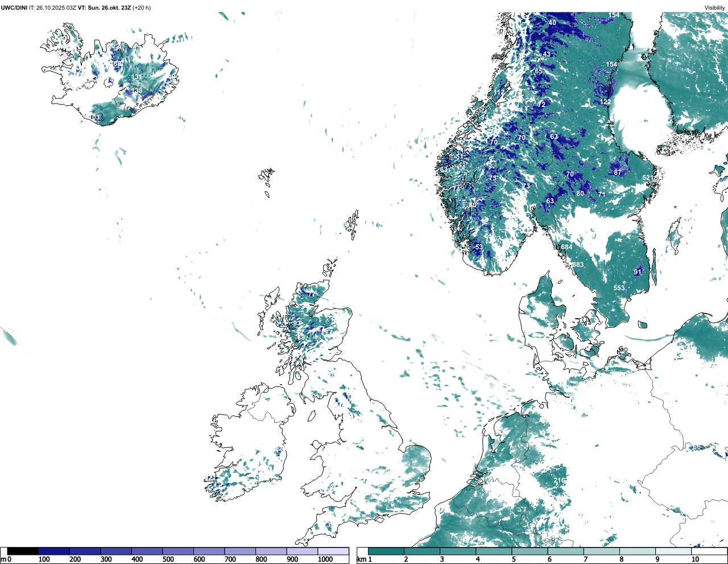
Task: Click the "40" visibility value in northern Norway
Action: pos(552,23)
